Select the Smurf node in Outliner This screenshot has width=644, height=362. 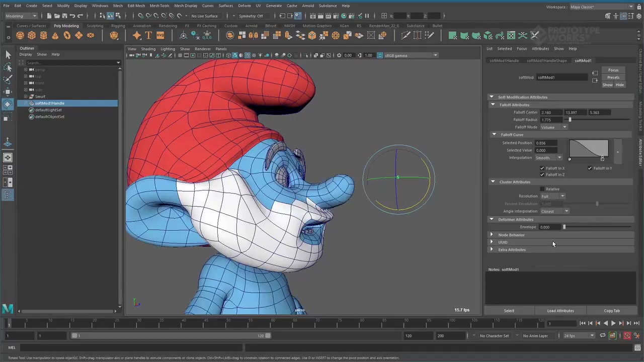coord(40,97)
